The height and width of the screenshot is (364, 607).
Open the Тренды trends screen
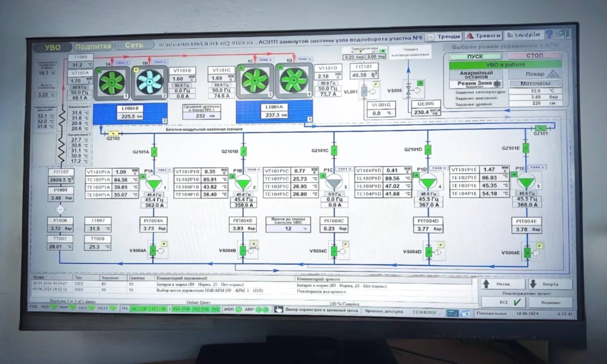[444, 36]
